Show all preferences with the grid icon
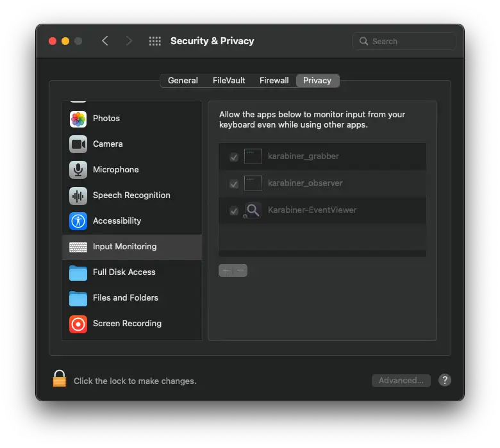500x448 pixels. [x=155, y=41]
